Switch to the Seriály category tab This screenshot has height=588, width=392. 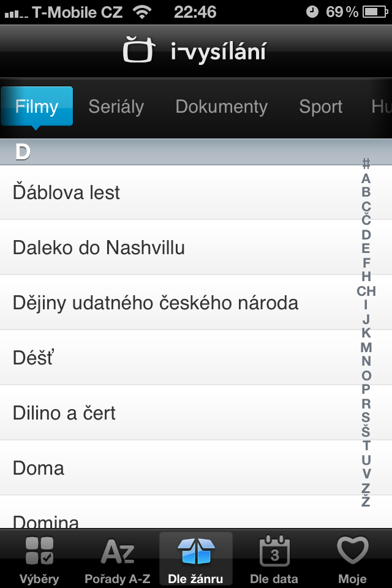point(116,107)
